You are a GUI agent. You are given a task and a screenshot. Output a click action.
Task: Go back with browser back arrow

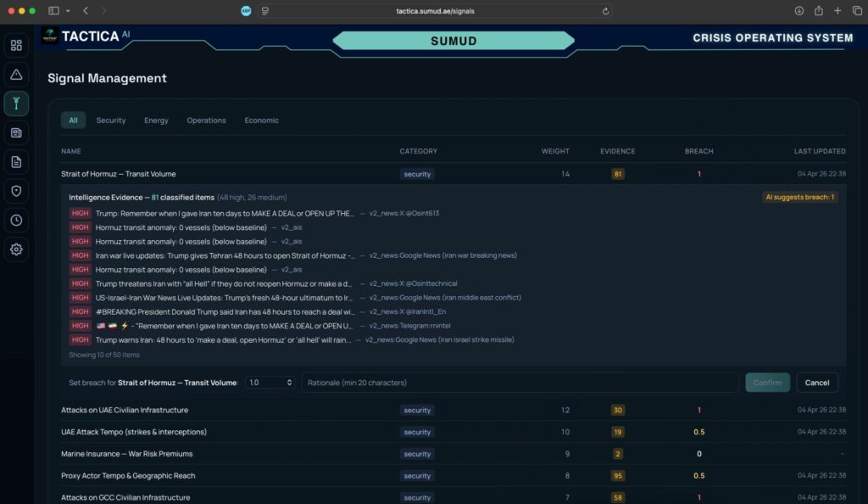pyautogui.click(x=86, y=10)
